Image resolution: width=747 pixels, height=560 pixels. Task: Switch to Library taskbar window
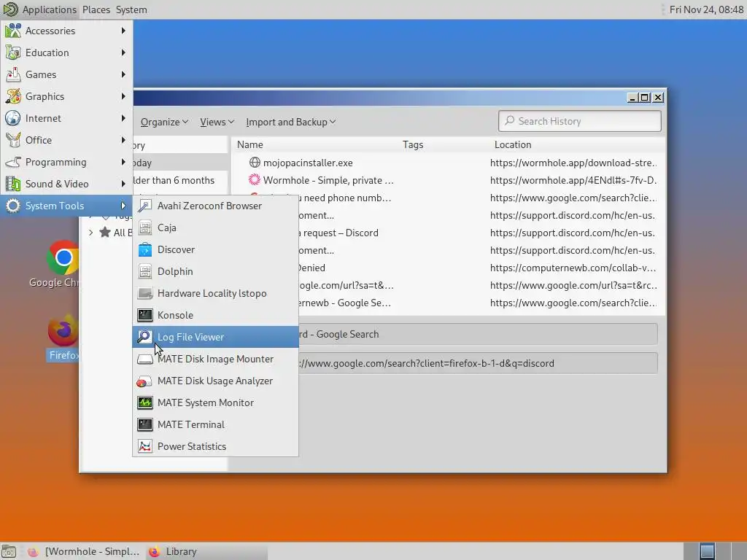(x=206, y=551)
